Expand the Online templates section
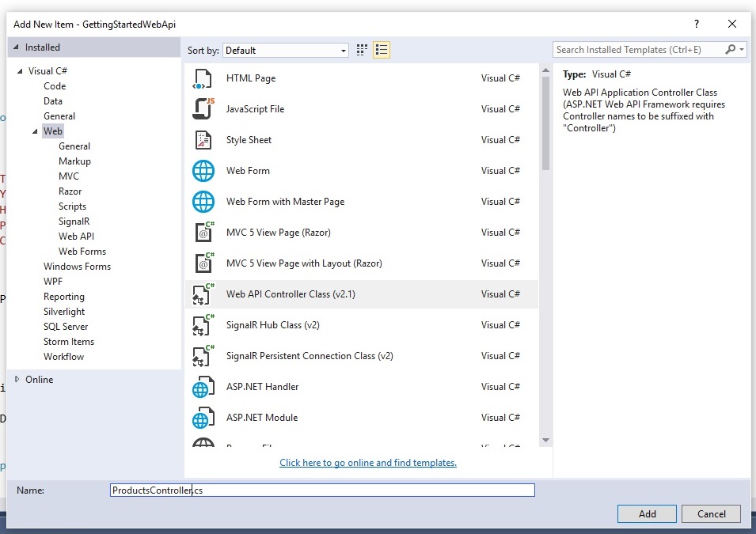756x534 pixels. click(17, 380)
